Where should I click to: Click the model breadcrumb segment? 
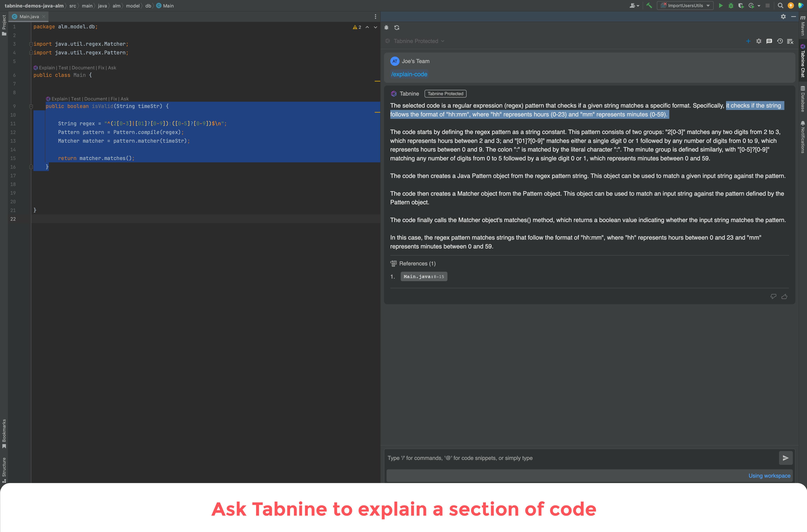pos(133,6)
